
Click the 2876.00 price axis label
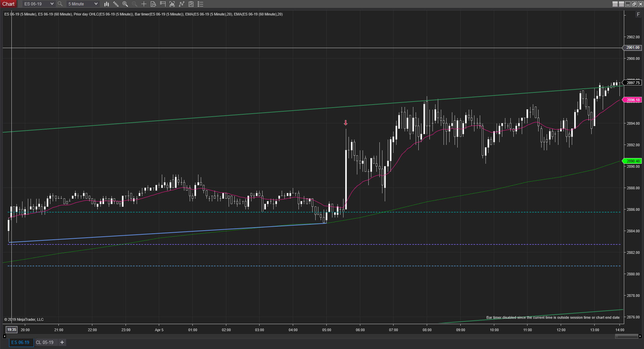click(x=633, y=317)
